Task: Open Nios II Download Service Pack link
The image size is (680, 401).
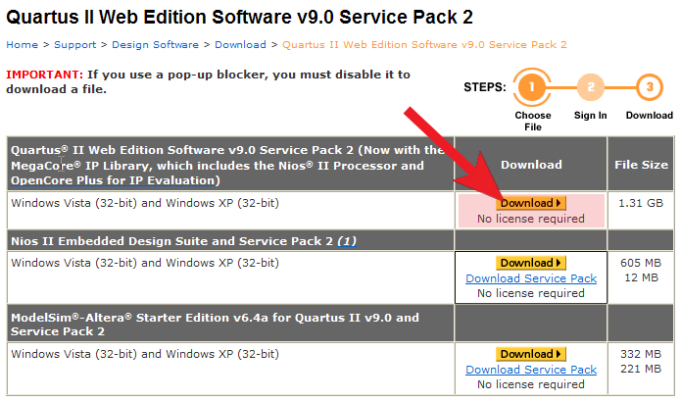Action: (531, 278)
